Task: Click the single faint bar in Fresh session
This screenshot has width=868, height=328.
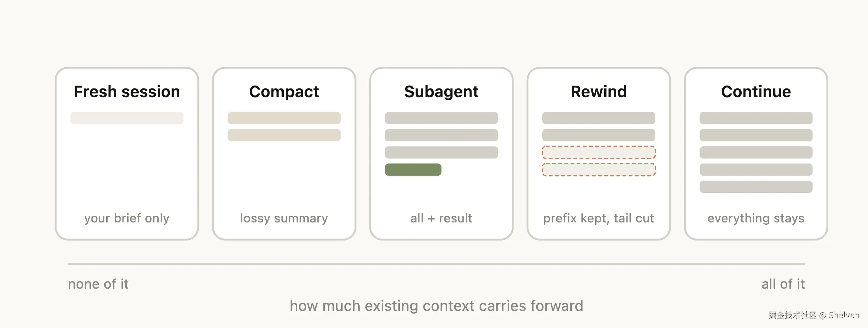Action: [x=127, y=118]
